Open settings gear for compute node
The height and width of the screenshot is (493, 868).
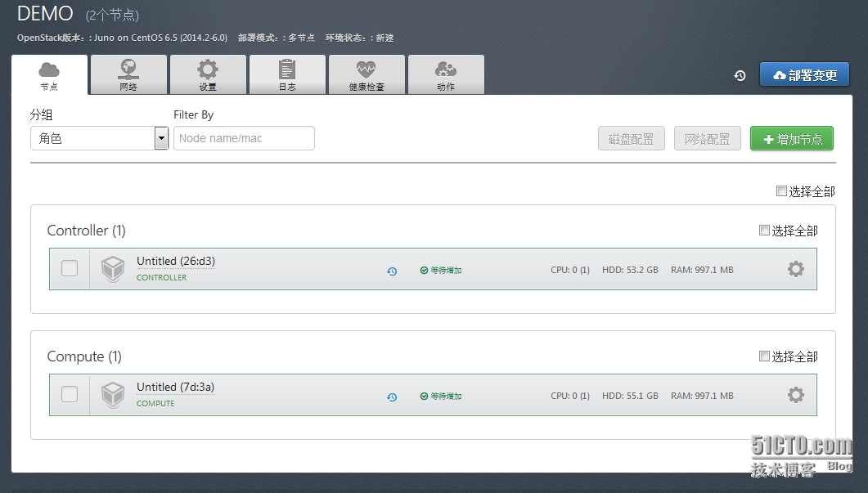click(x=795, y=395)
